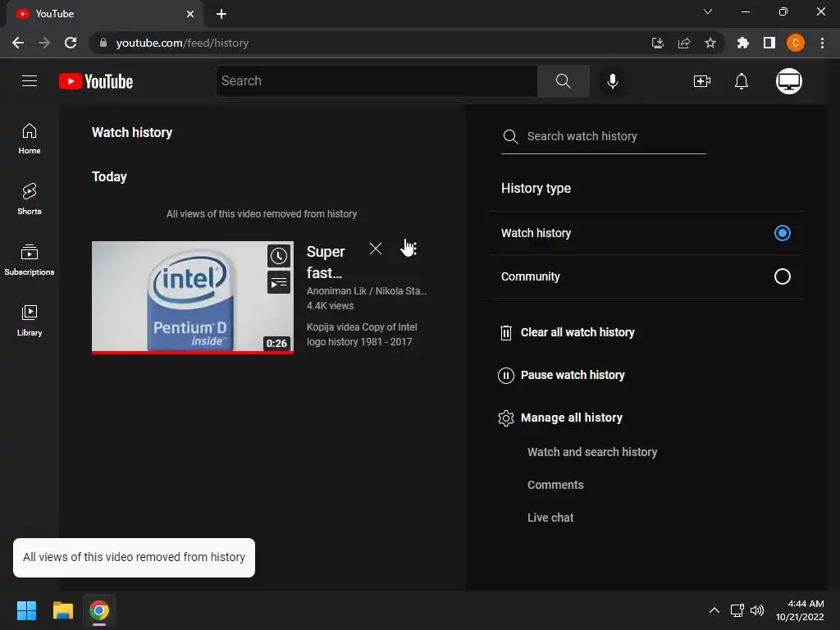Go back with the browser back arrow
This screenshot has height=630, width=840.
coord(18,43)
